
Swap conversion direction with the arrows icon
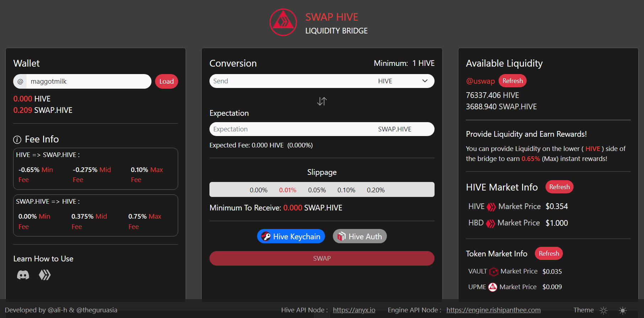point(322,101)
